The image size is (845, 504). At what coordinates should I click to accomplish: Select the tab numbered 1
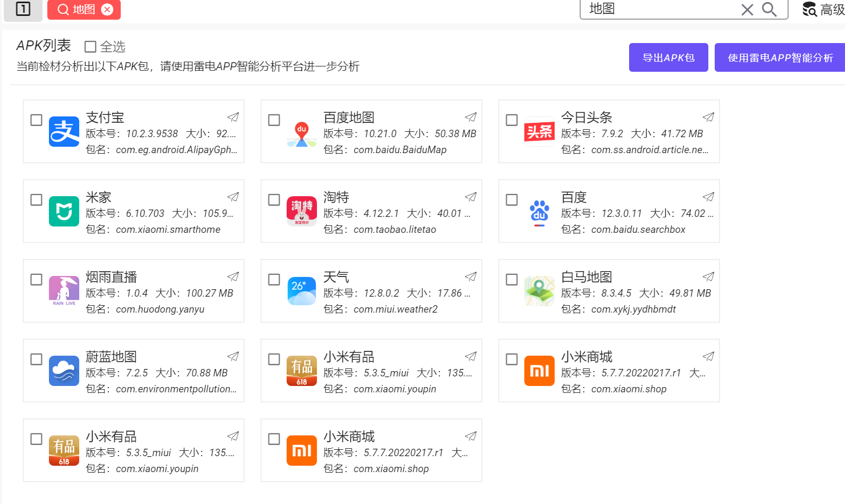[x=23, y=9]
